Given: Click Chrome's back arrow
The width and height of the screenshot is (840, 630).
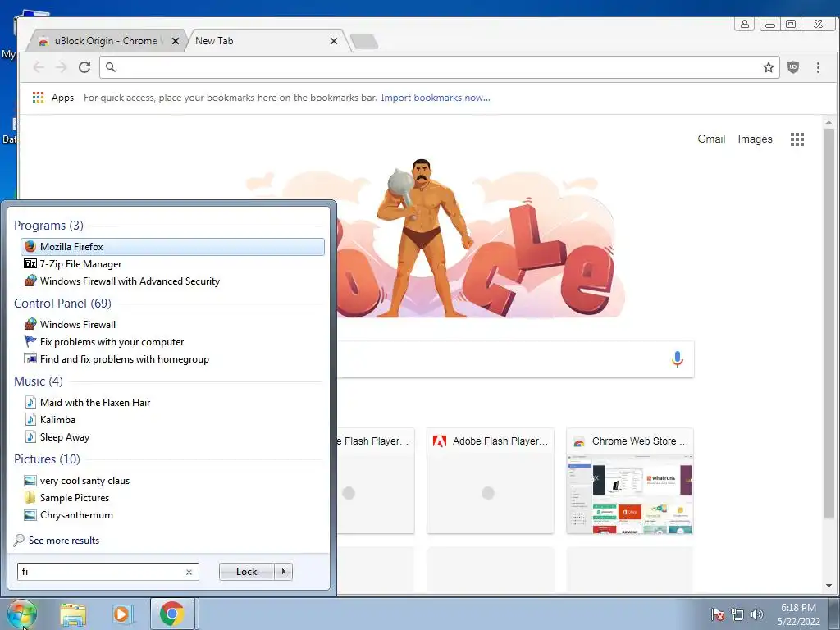Looking at the screenshot, I should [x=39, y=67].
